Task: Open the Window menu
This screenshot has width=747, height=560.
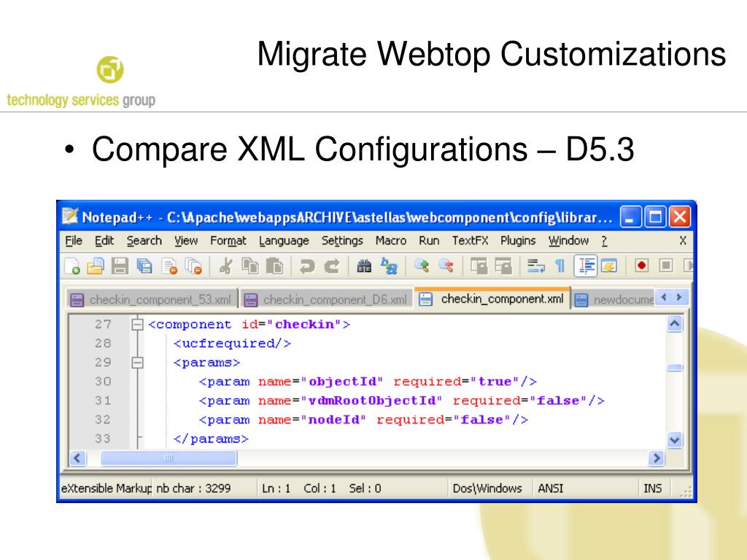Action: pos(568,241)
